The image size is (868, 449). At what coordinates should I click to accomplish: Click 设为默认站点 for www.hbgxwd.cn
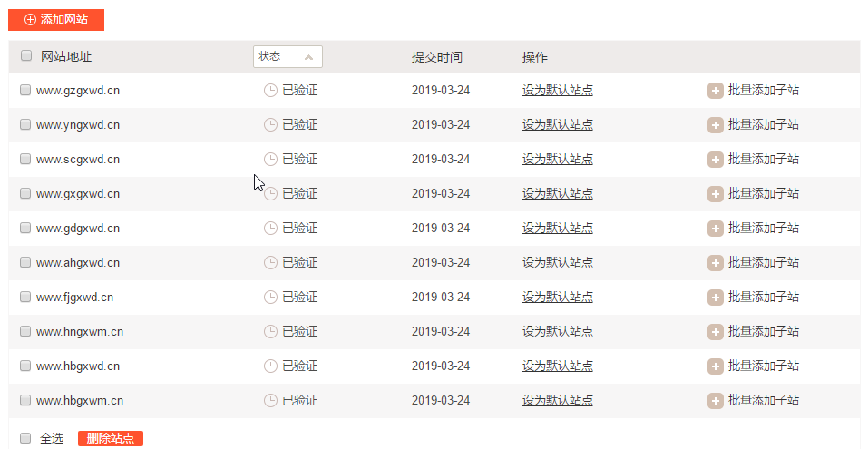(557, 366)
